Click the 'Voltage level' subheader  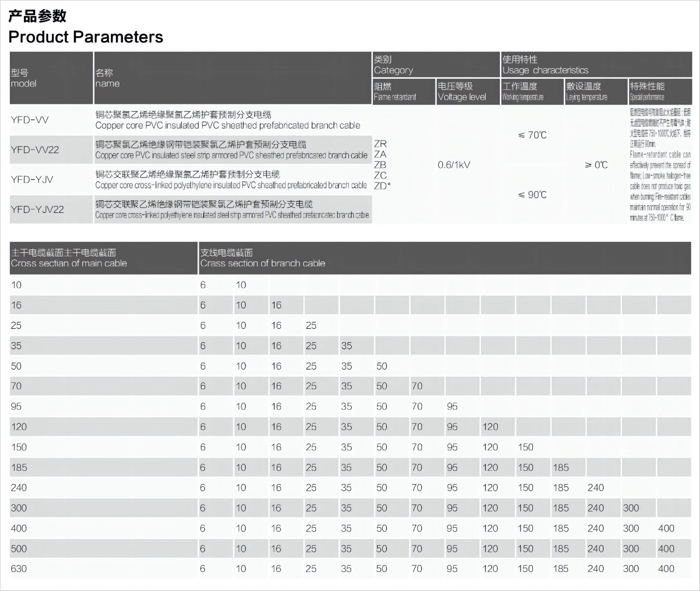468,92
